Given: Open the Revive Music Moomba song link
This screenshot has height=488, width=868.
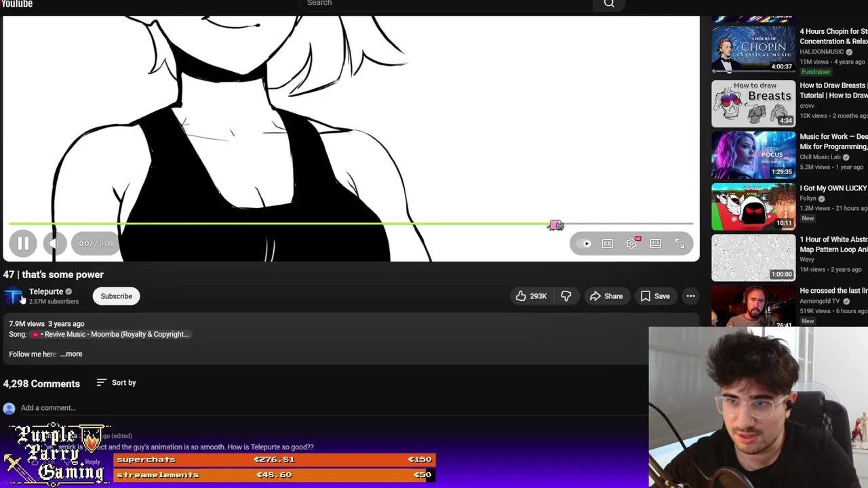Looking at the screenshot, I should [111, 334].
